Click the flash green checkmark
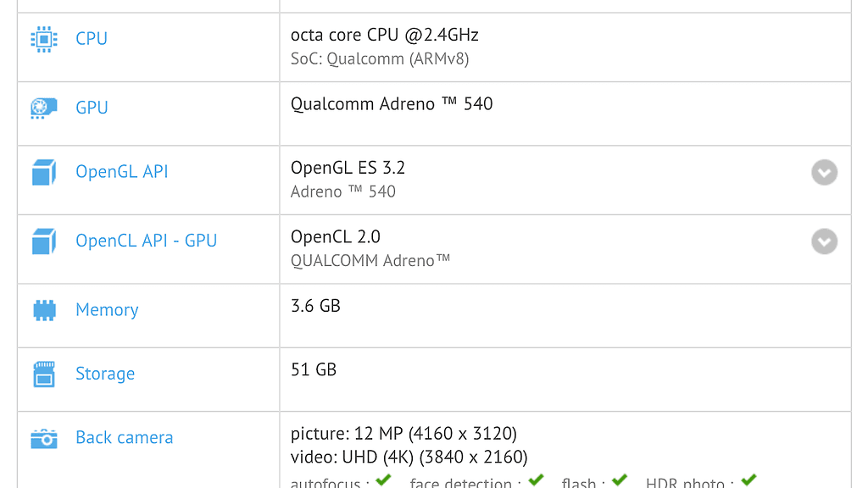The height and width of the screenshot is (488, 868). click(x=620, y=480)
